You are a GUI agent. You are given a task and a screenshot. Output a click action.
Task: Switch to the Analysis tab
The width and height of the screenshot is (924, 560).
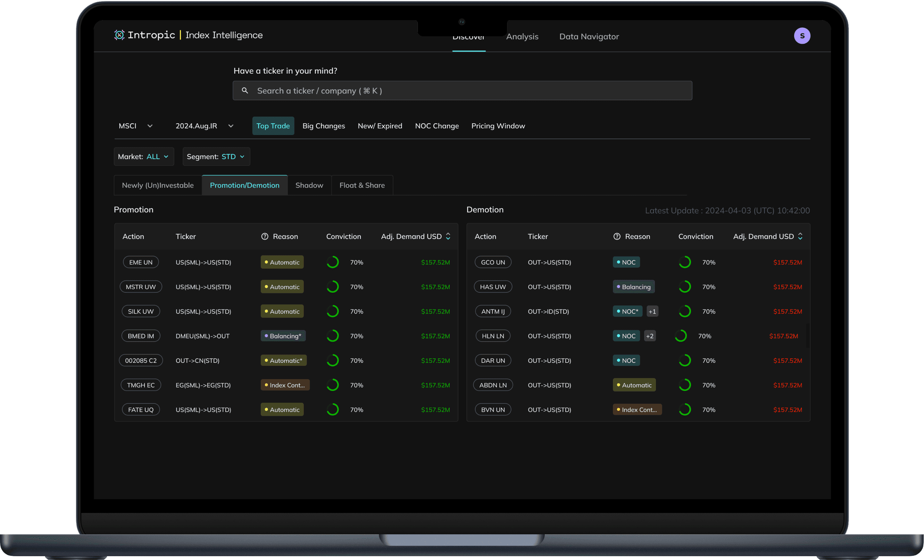click(522, 37)
